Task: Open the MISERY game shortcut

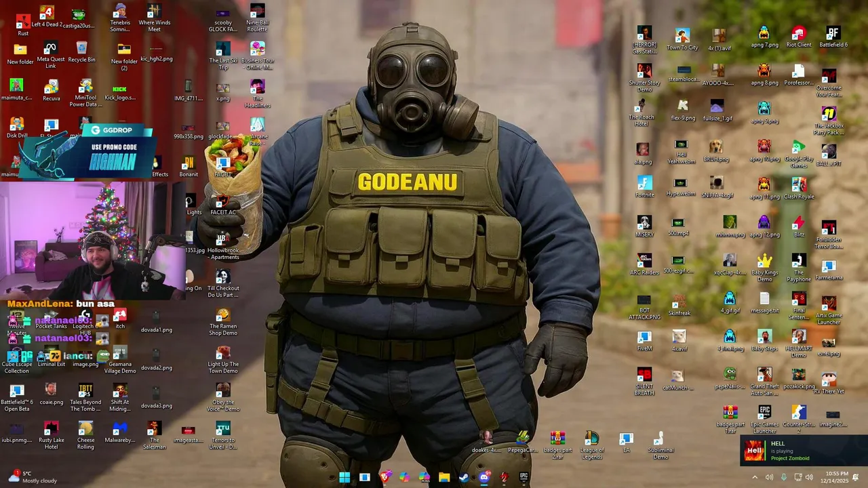Action: pyautogui.click(x=644, y=227)
